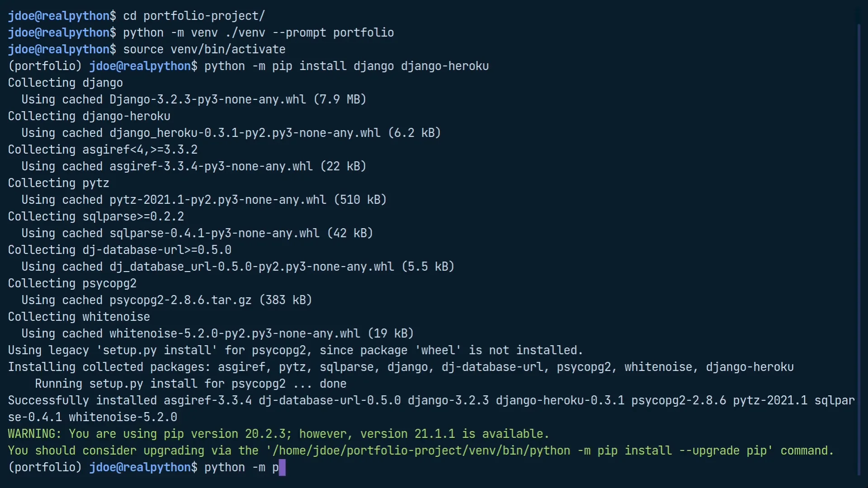Click the blinking cursor block after 'python -m p'
The image size is (868, 488).
click(282, 468)
